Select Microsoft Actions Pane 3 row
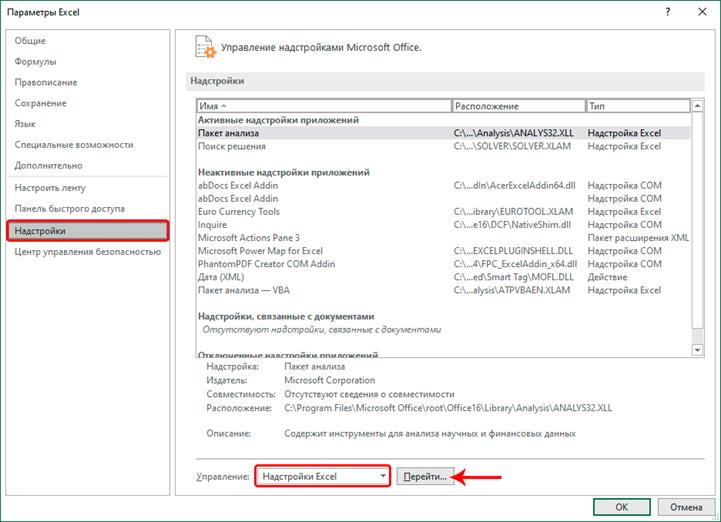This screenshot has width=721, height=522. (x=443, y=238)
